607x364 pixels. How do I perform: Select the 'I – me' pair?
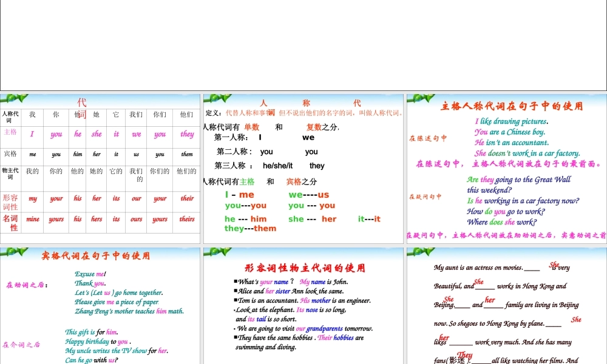coord(240,195)
